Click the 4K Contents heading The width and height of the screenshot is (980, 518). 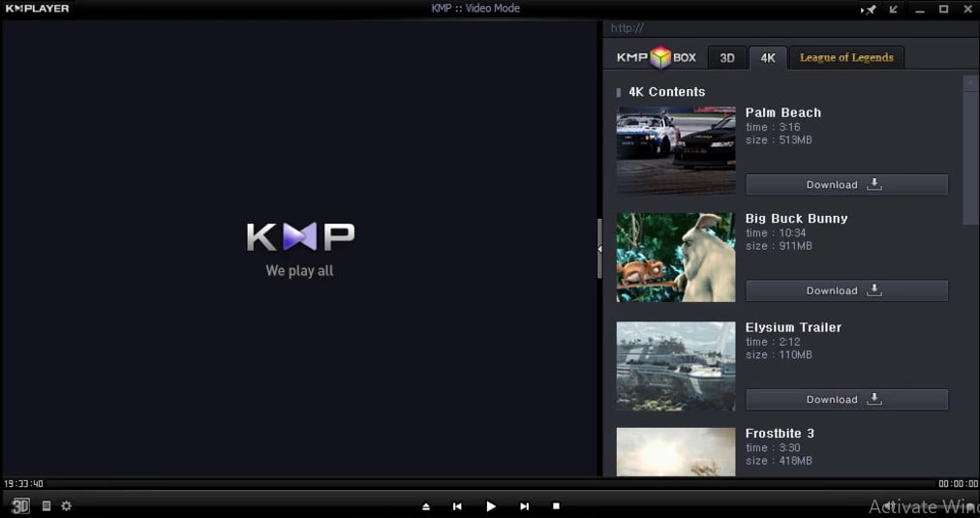tap(667, 92)
